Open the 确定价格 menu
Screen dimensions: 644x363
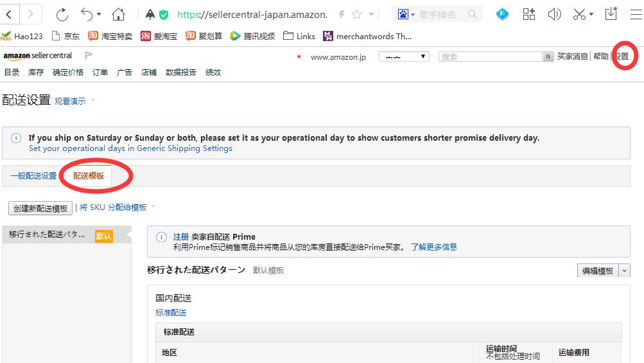click(x=68, y=73)
